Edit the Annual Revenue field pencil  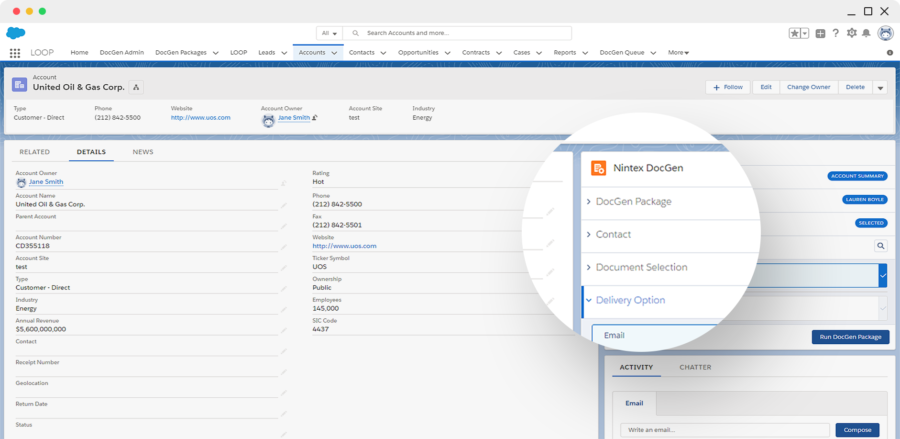click(284, 330)
